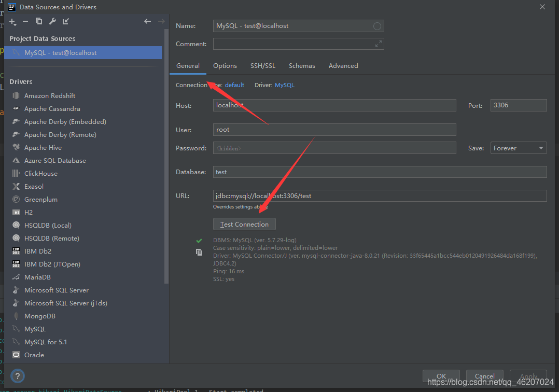The image size is (559, 392).
Task: Open the Save password dropdown
Action: (x=519, y=148)
